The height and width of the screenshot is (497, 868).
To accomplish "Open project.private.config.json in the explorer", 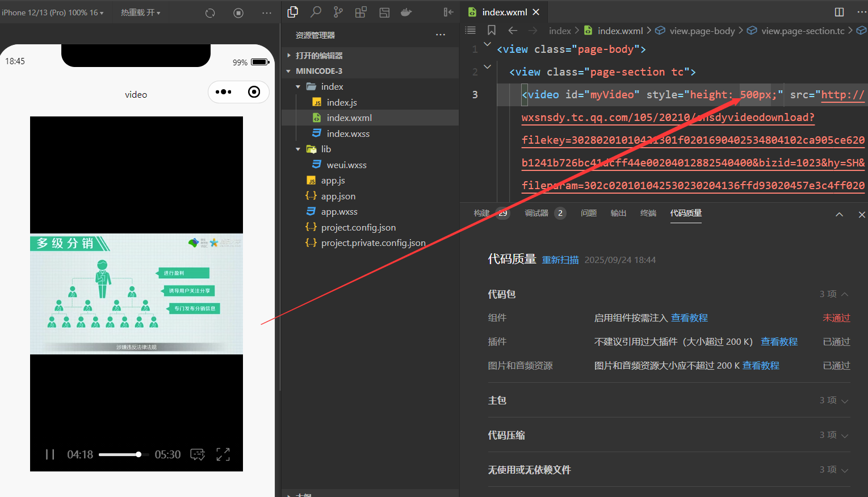I will (370, 243).
